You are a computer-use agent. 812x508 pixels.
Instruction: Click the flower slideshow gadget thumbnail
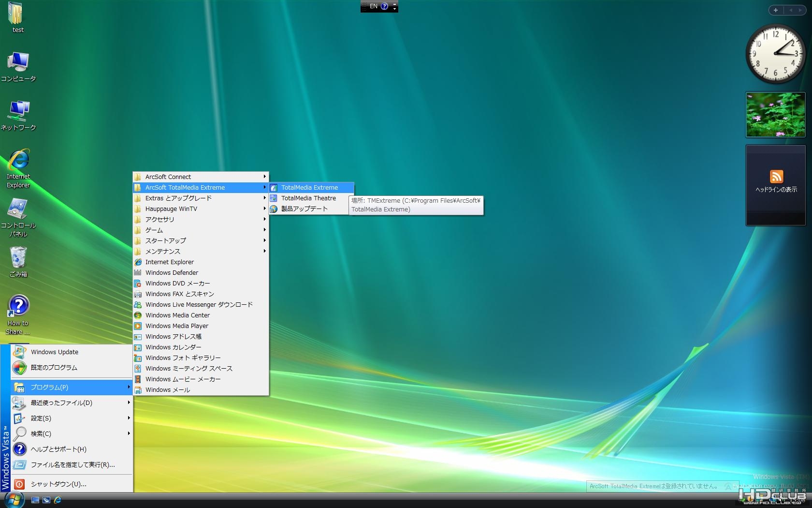[775, 115]
